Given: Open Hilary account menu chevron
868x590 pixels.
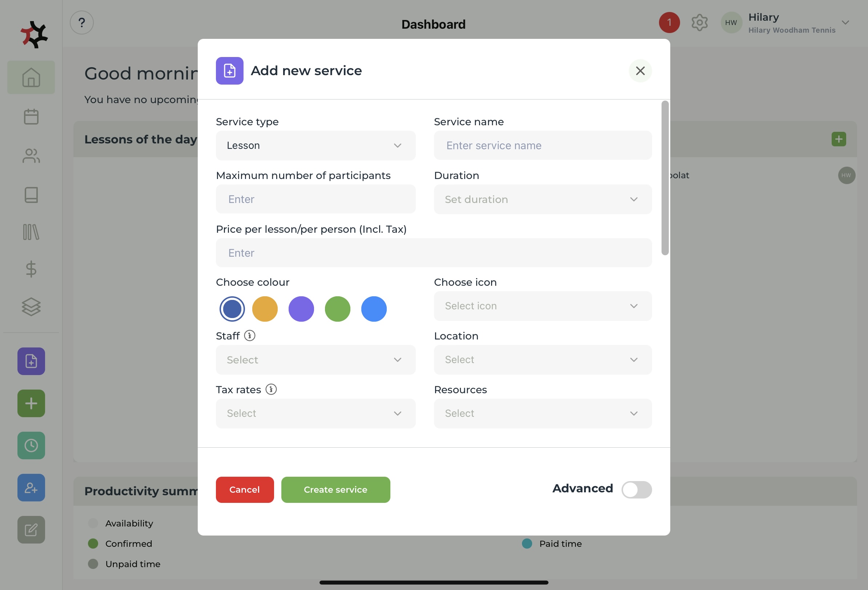Looking at the screenshot, I should pyautogui.click(x=845, y=23).
